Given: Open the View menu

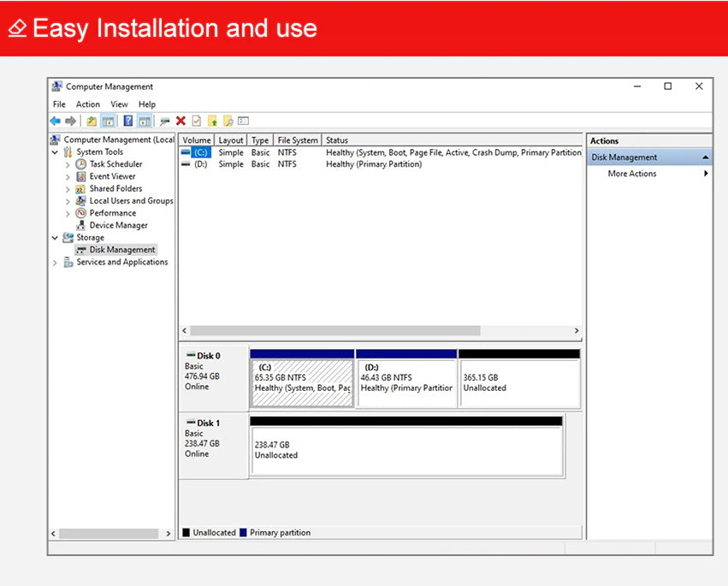Looking at the screenshot, I should [119, 104].
